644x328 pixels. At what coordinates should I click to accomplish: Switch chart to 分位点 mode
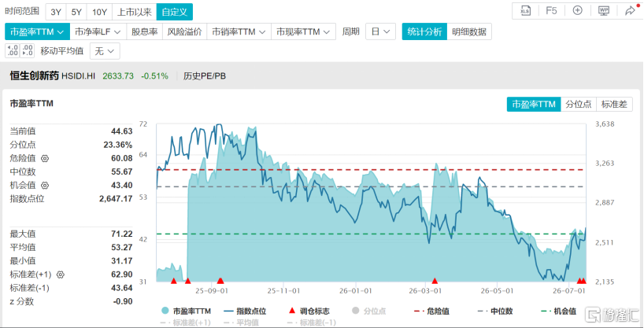pyautogui.click(x=579, y=104)
